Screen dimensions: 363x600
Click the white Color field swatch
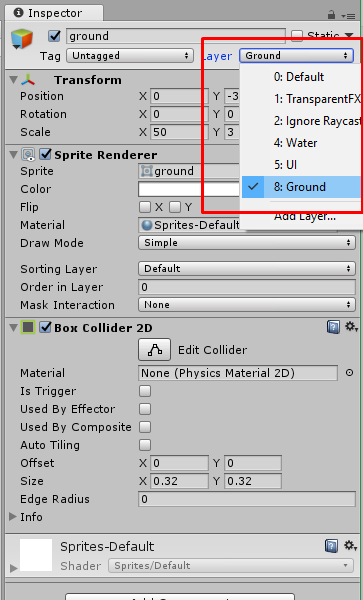click(x=189, y=189)
